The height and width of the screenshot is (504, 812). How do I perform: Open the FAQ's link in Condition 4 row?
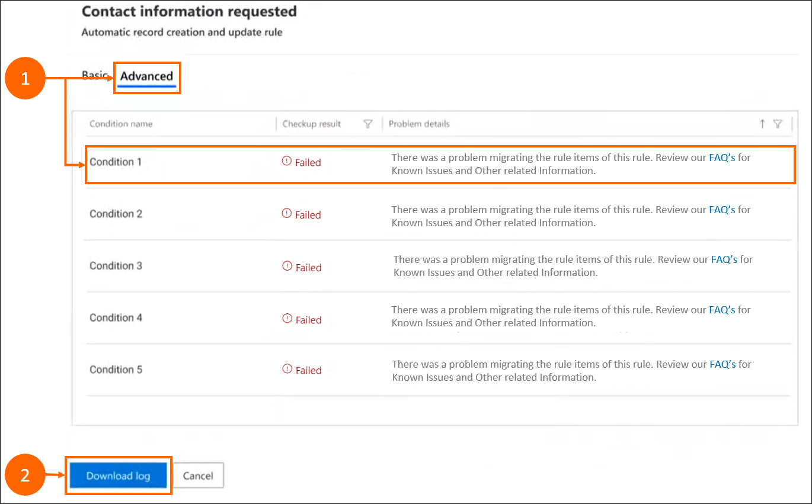(x=722, y=310)
